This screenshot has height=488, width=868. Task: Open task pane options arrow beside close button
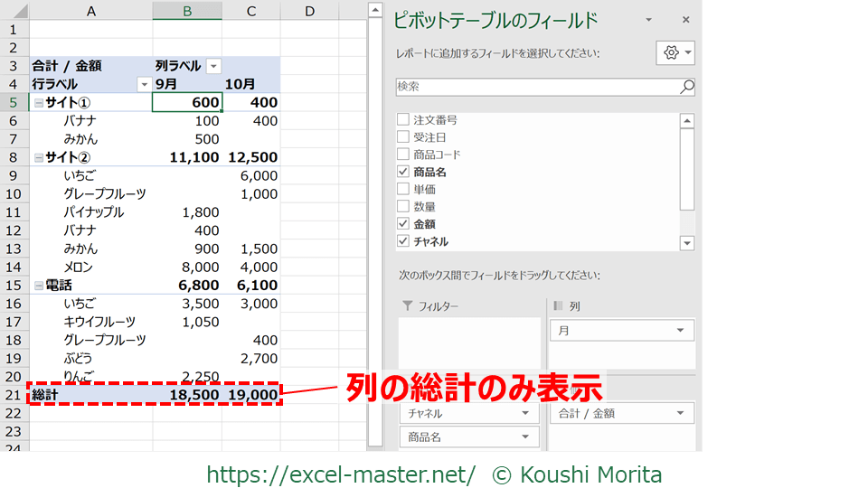[x=649, y=20]
